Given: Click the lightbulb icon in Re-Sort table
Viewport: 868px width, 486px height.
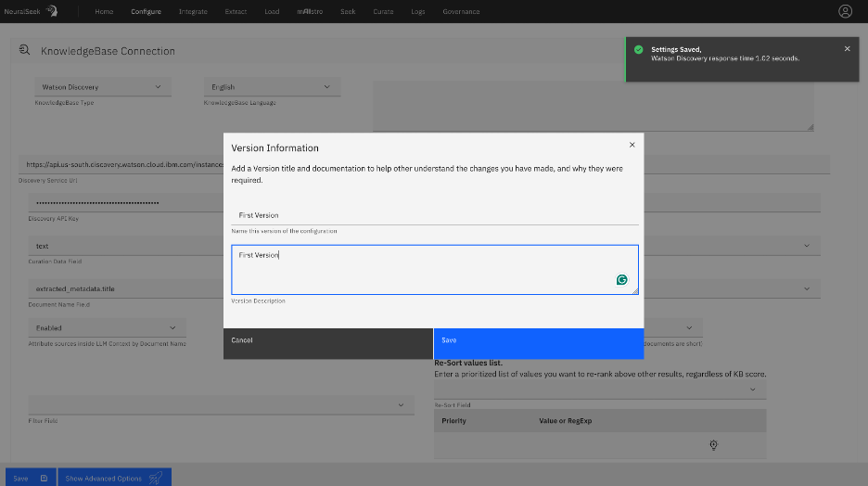Looking at the screenshot, I should pos(713,445).
